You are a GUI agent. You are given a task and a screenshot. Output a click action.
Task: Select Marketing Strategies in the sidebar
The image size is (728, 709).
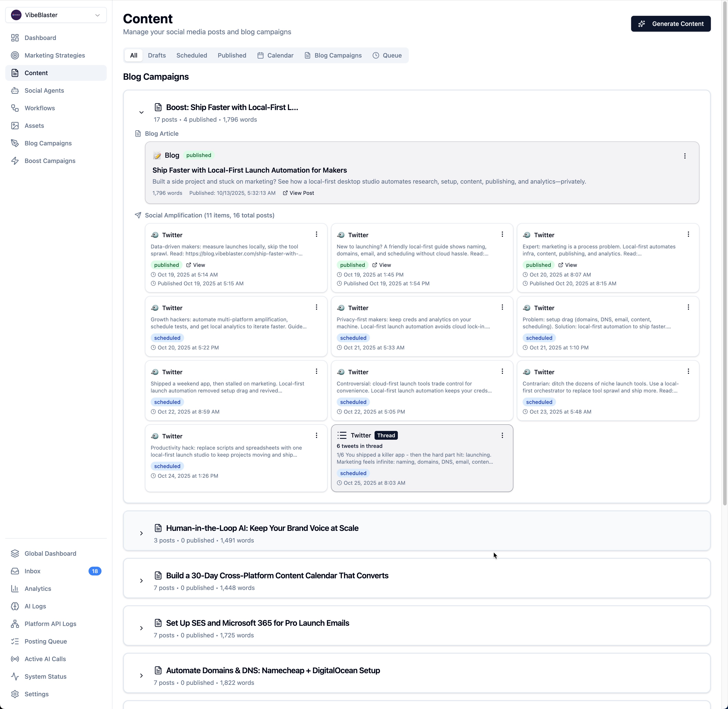pyautogui.click(x=54, y=55)
